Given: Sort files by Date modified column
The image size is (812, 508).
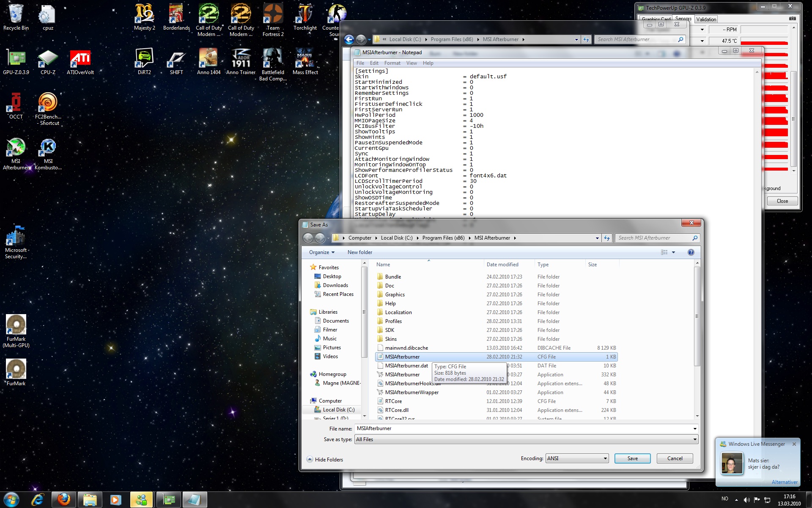Looking at the screenshot, I should [502, 265].
